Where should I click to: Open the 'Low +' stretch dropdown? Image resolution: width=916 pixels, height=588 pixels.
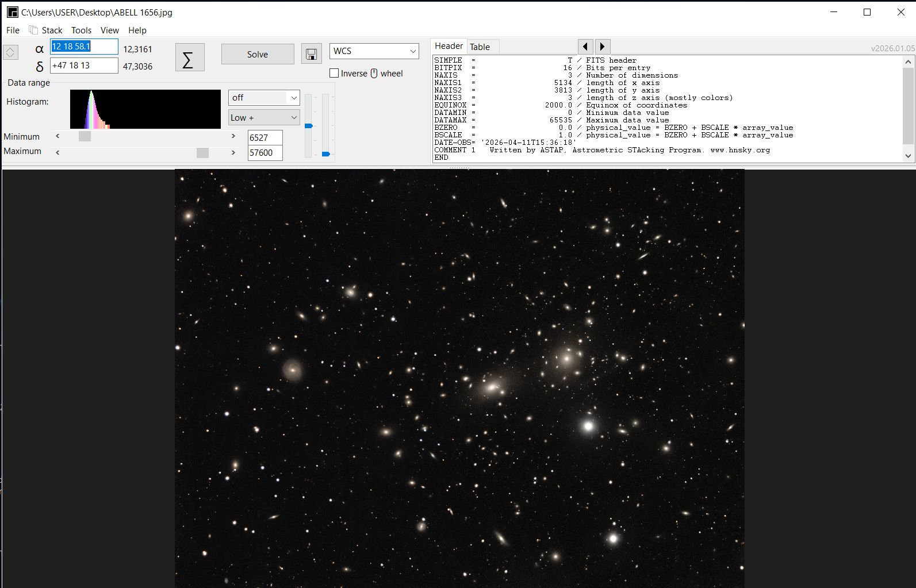(x=264, y=117)
